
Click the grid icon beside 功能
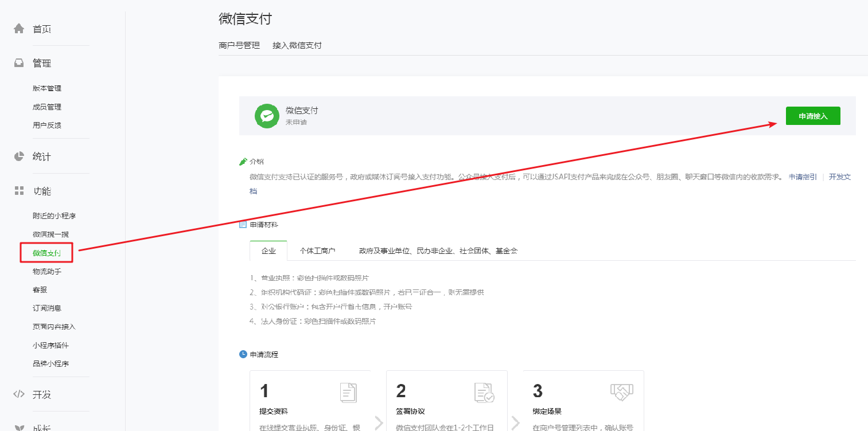(x=20, y=190)
